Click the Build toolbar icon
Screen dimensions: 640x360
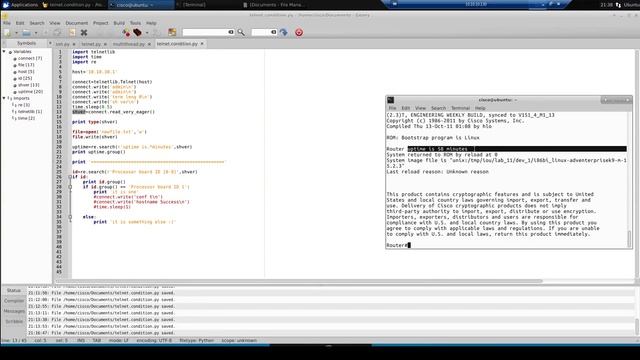(138, 33)
